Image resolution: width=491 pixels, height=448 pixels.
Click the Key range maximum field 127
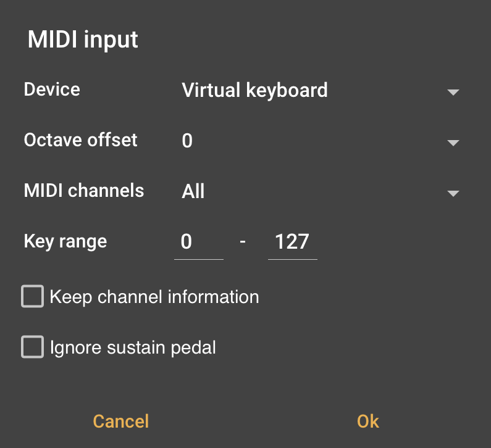click(x=292, y=242)
